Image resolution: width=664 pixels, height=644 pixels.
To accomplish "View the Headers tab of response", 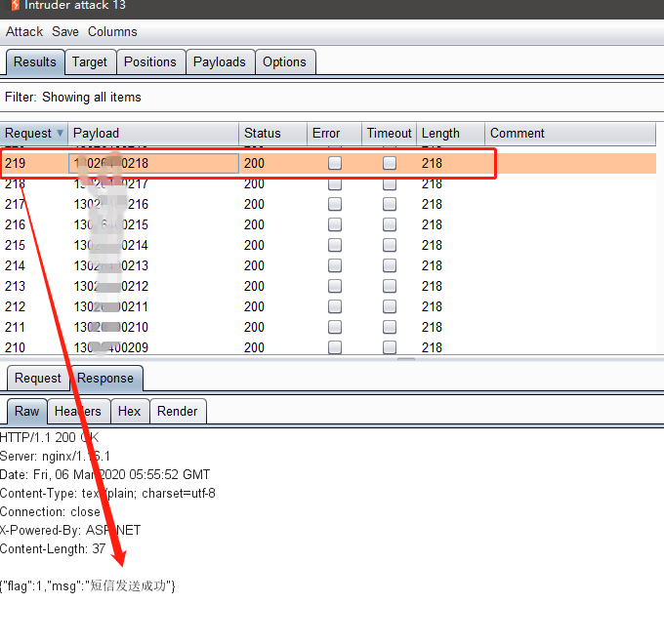I will [78, 412].
